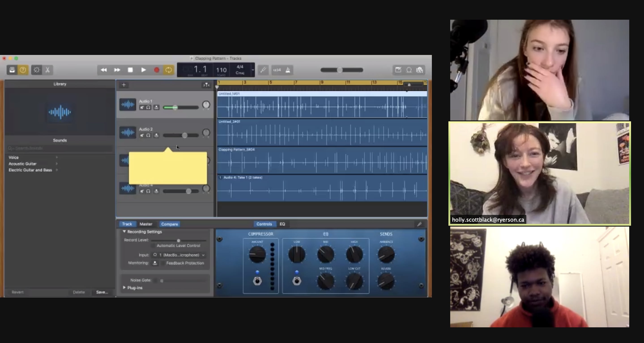Collapse the Recording Settings section
The image size is (644, 343).
(x=124, y=232)
